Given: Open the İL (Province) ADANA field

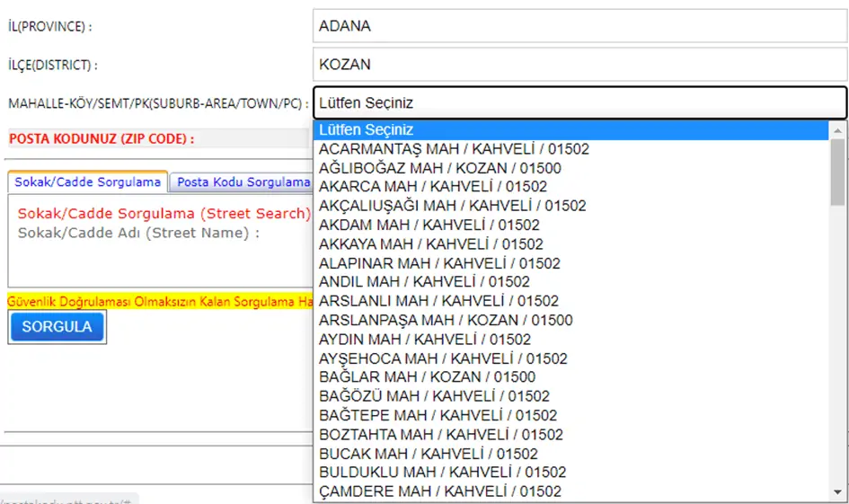Looking at the screenshot, I should (x=579, y=26).
